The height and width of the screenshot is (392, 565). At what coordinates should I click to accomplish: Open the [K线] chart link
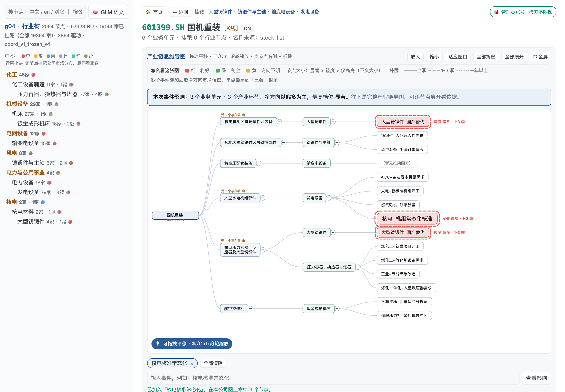(x=231, y=28)
